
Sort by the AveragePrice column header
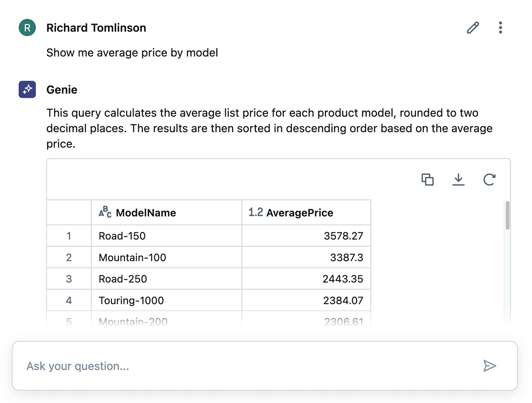point(299,213)
